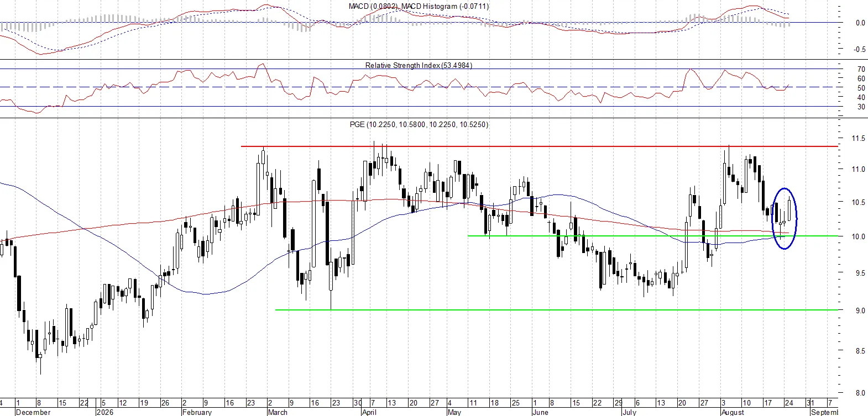The width and height of the screenshot is (868, 416).
Task: Click the 10.0 price axis label
Action: [x=858, y=236]
